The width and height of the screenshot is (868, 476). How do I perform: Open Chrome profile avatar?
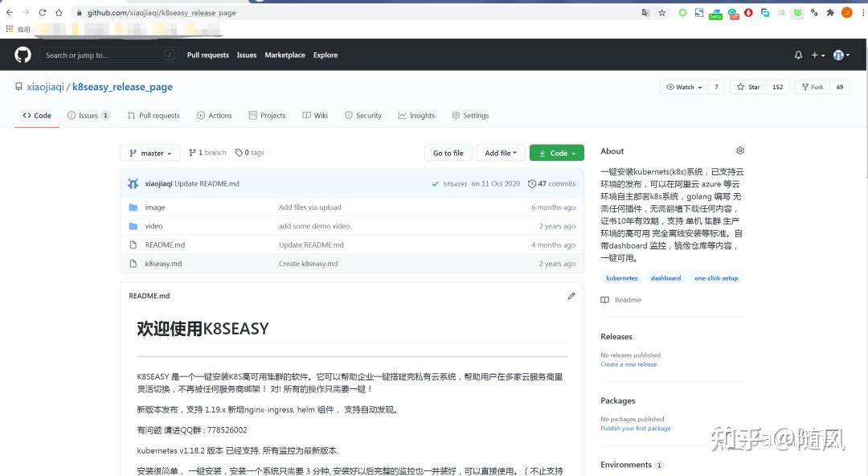(847, 12)
